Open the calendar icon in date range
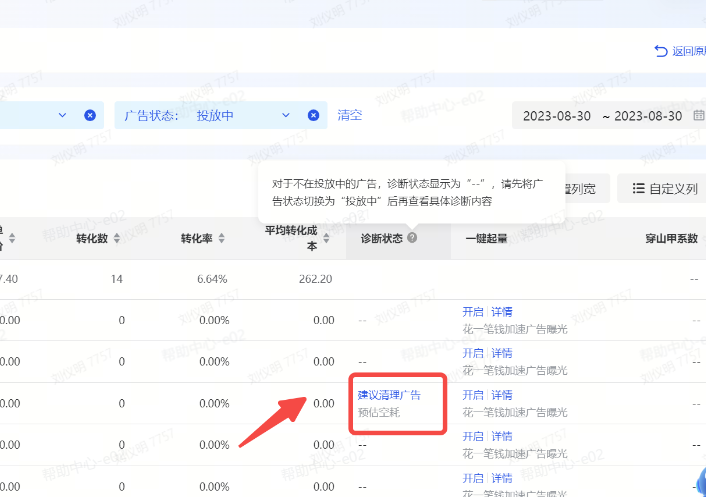The image size is (706, 497). point(699,115)
